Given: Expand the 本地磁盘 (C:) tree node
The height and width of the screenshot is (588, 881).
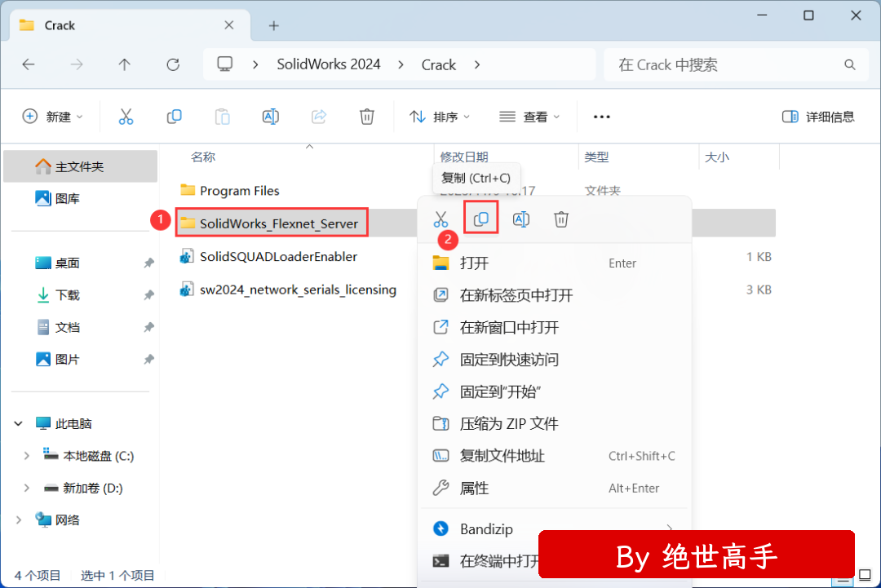Looking at the screenshot, I should (27, 456).
